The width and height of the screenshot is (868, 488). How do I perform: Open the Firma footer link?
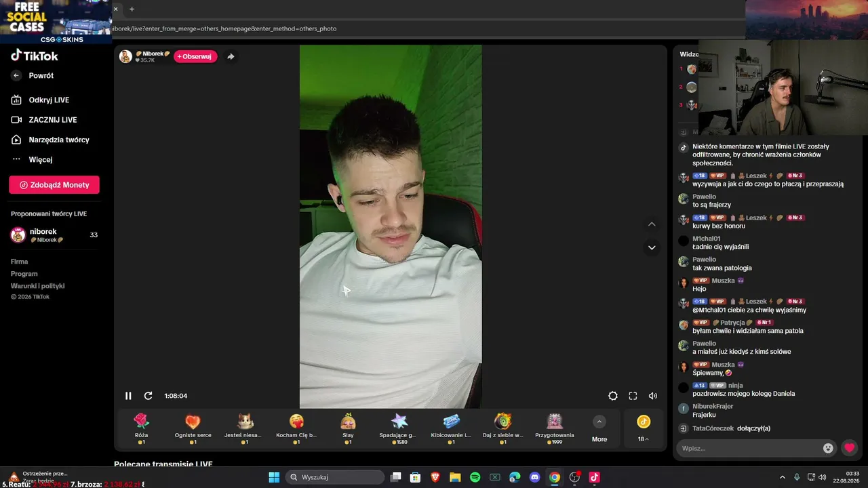19,262
